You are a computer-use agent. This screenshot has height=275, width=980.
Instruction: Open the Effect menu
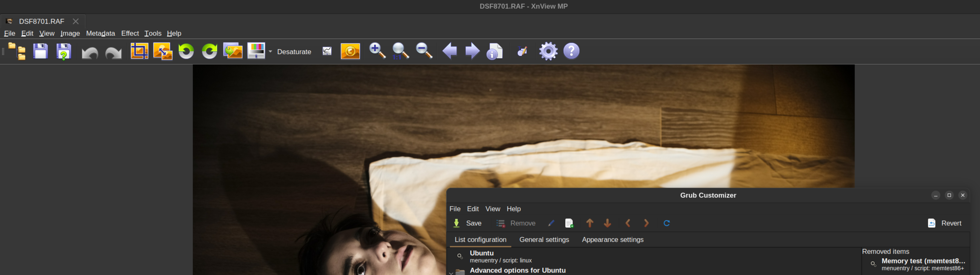[x=130, y=34]
